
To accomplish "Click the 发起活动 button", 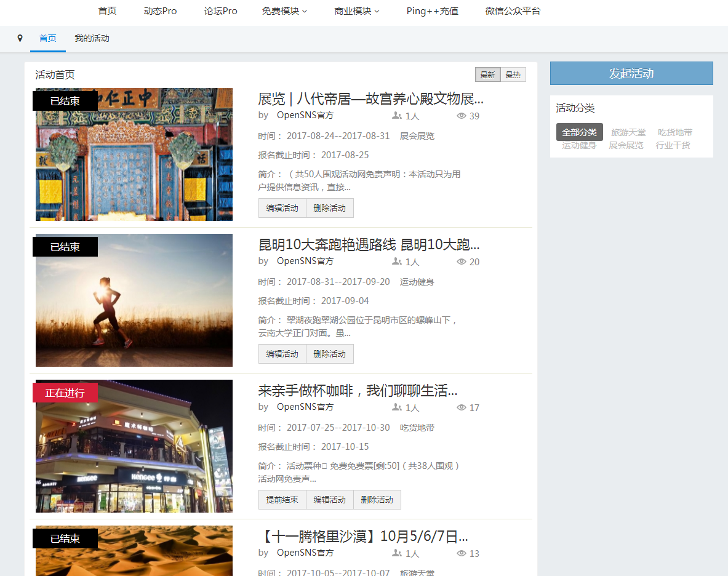I will click(631, 73).
